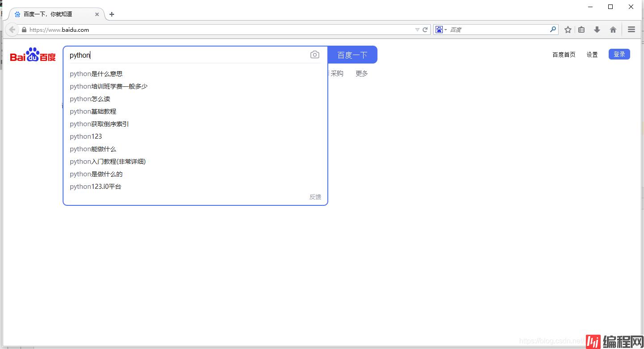This screenshot has height=349, width=644.
Task: Click the camera image-search icon
Action: (315, 55)
